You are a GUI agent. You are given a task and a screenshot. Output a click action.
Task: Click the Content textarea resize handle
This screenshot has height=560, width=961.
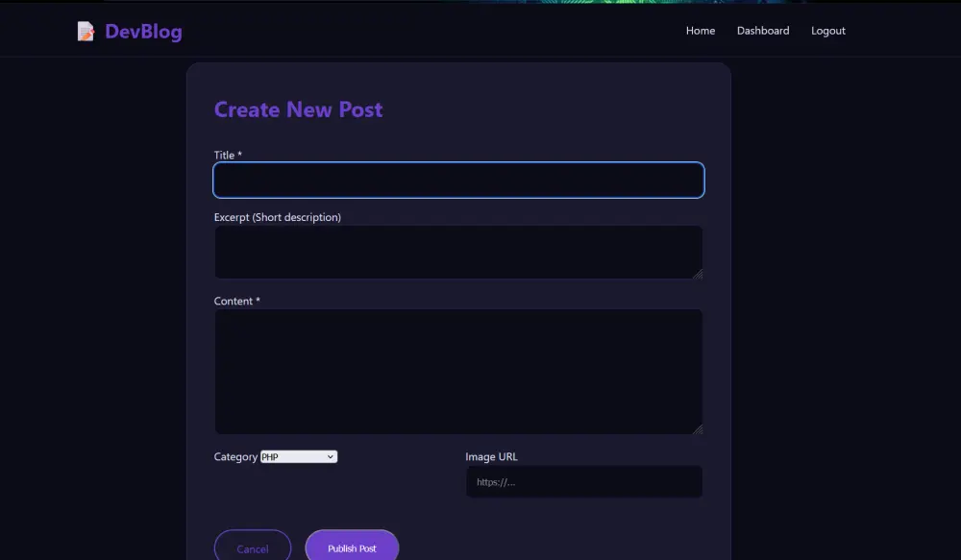coord(699,428)
